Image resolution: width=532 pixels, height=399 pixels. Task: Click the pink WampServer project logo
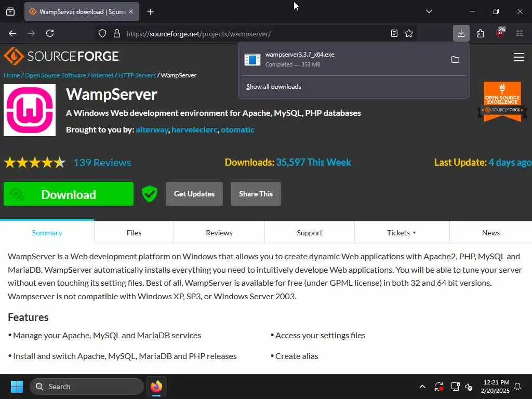coord(30,110)
